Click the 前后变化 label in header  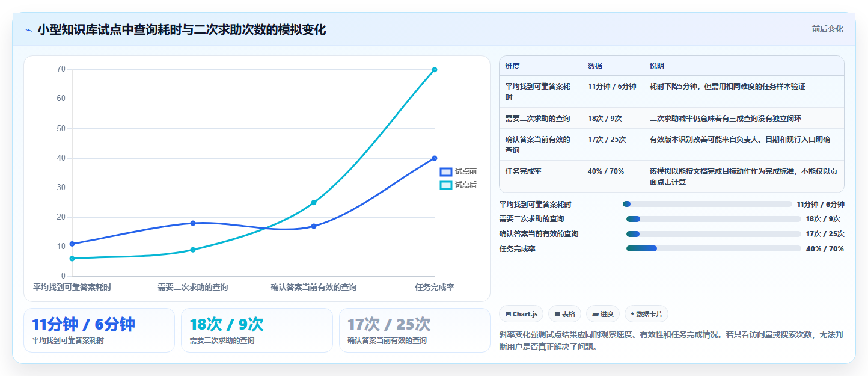pos(827,29)
